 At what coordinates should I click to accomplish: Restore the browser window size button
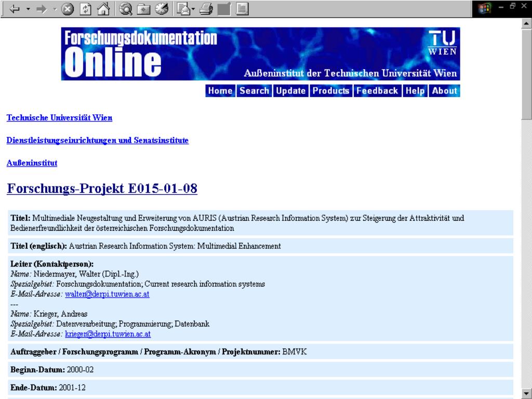513,6
